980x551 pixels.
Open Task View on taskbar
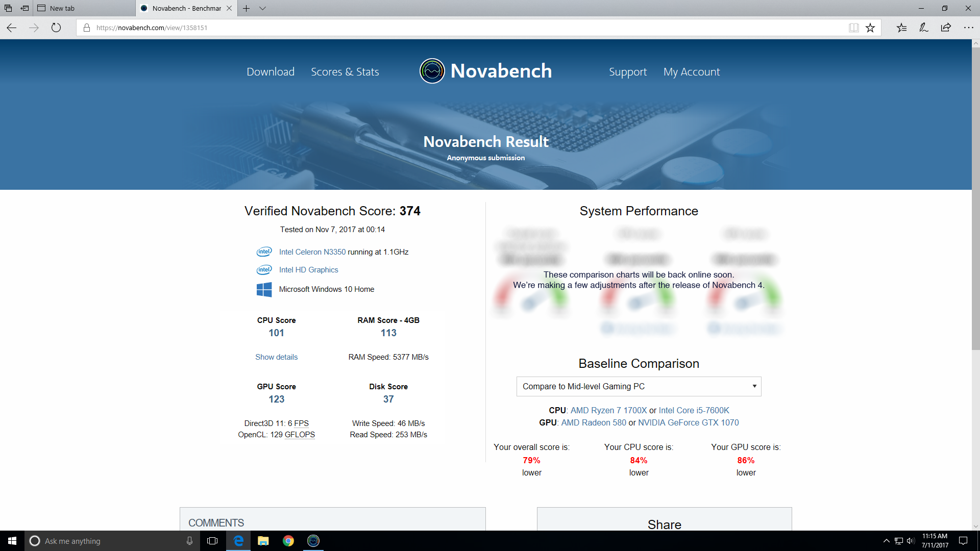coord(212,541)
